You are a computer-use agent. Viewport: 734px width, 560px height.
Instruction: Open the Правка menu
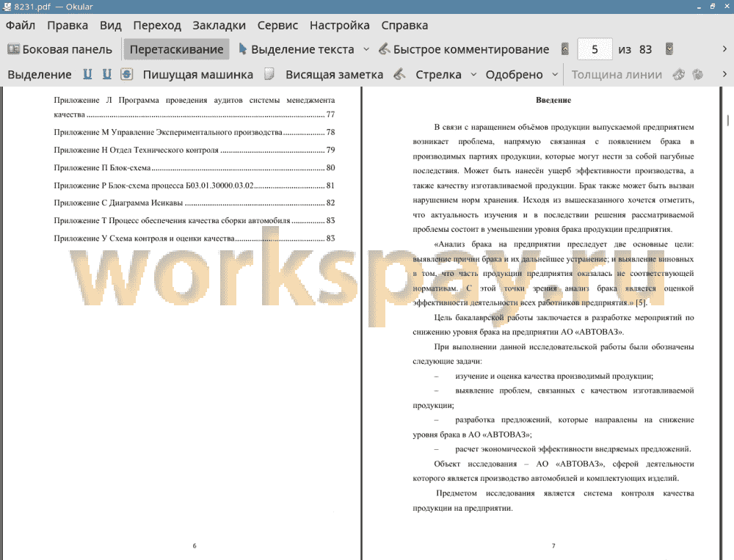(68, 25)
